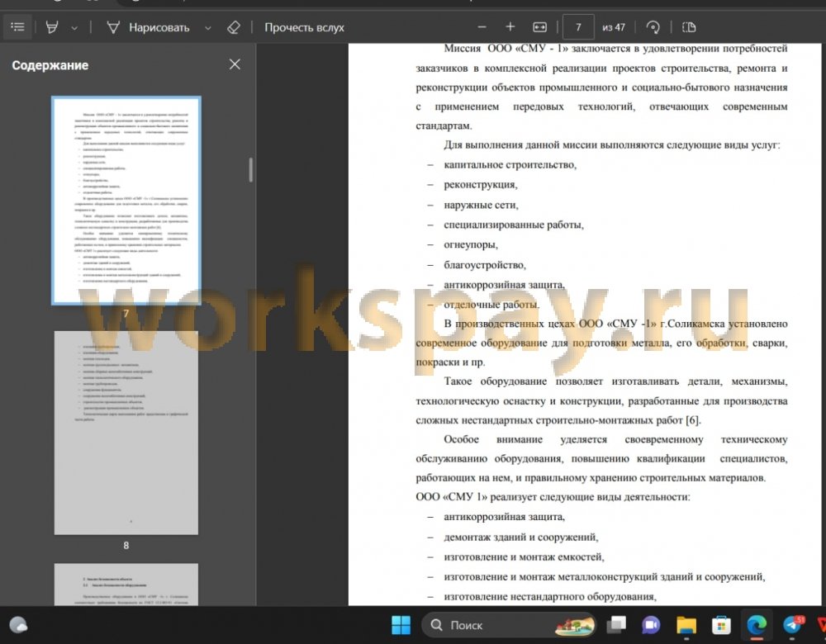
Task: Click the text 'демонтаж зданий и сооружений,'
Action: click(521, 537)
